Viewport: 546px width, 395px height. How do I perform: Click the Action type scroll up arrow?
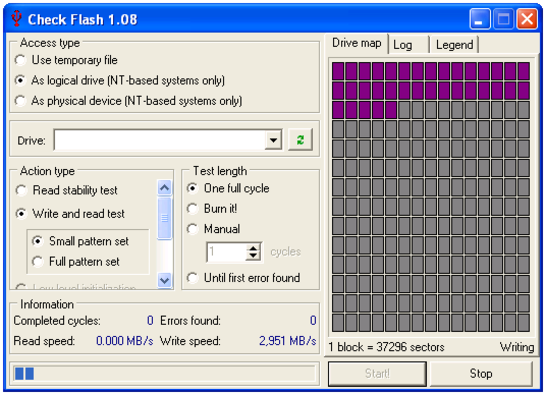[164, 188]
